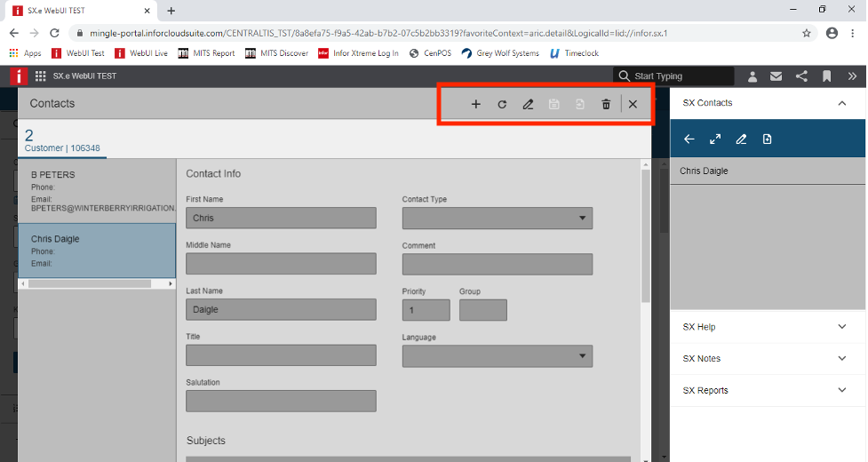This screenshot has width=868, height=462.
Task: Click the red Infor logo icon
Action: click(x=19, y=76)
